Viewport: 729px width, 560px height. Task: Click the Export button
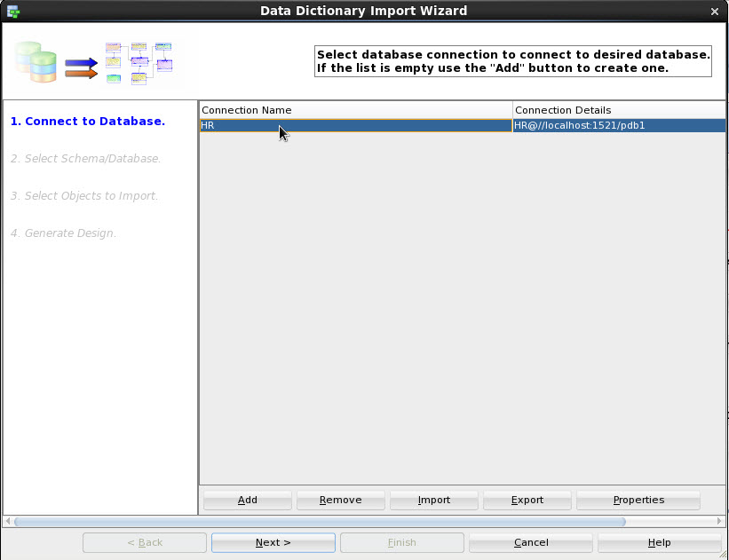coord(527,500)
